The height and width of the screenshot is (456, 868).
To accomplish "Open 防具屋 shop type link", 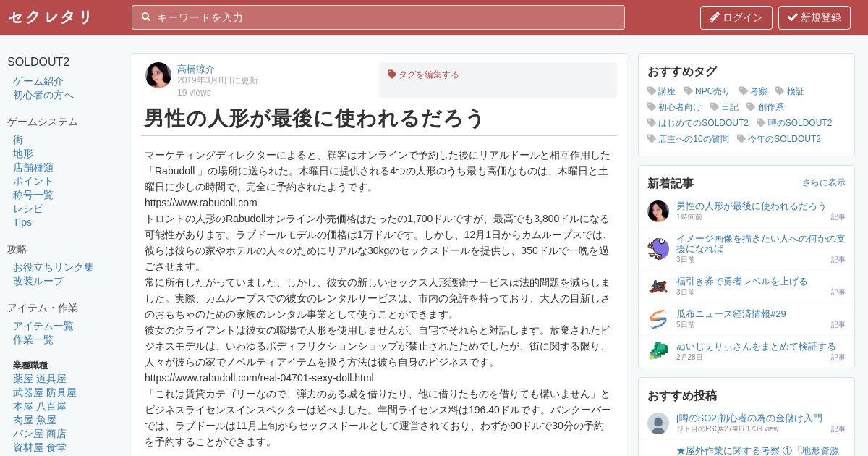I will click(x=61, y=392).
